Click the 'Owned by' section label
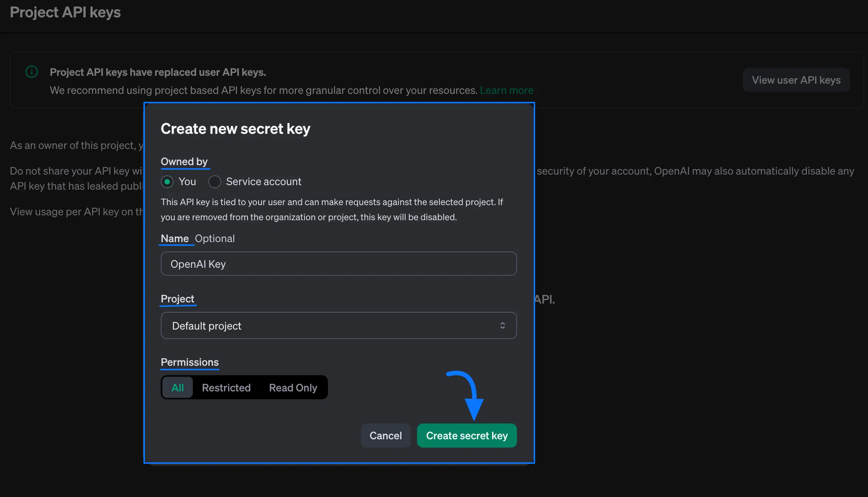Viewport: 868px width, 497px height. point(185,161)
